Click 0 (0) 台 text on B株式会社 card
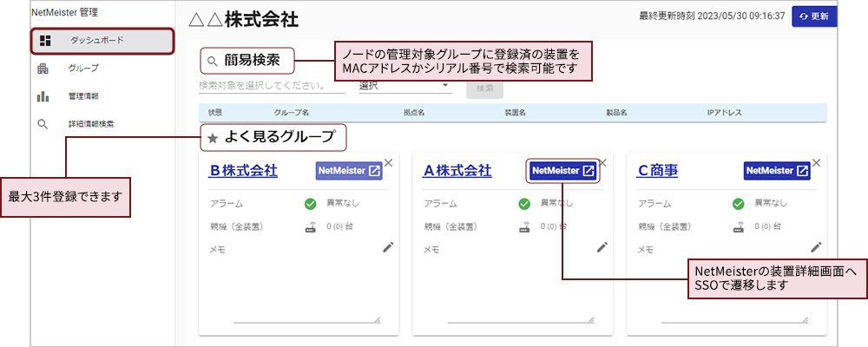Screen dimensions: 868x347 (x=339, y=226)
